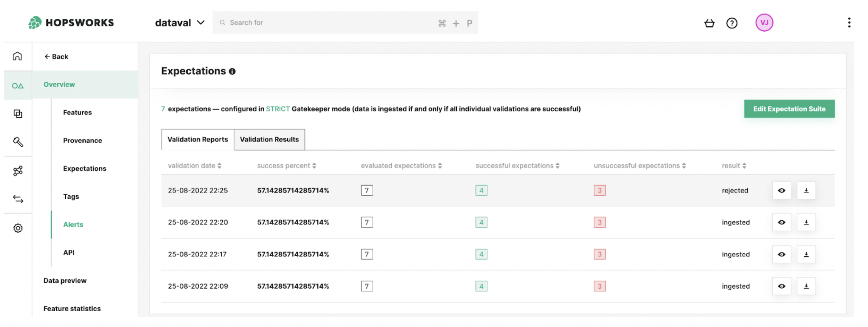
Task: Open the graph/cluster icon in the sidebar
Action: 17,171
